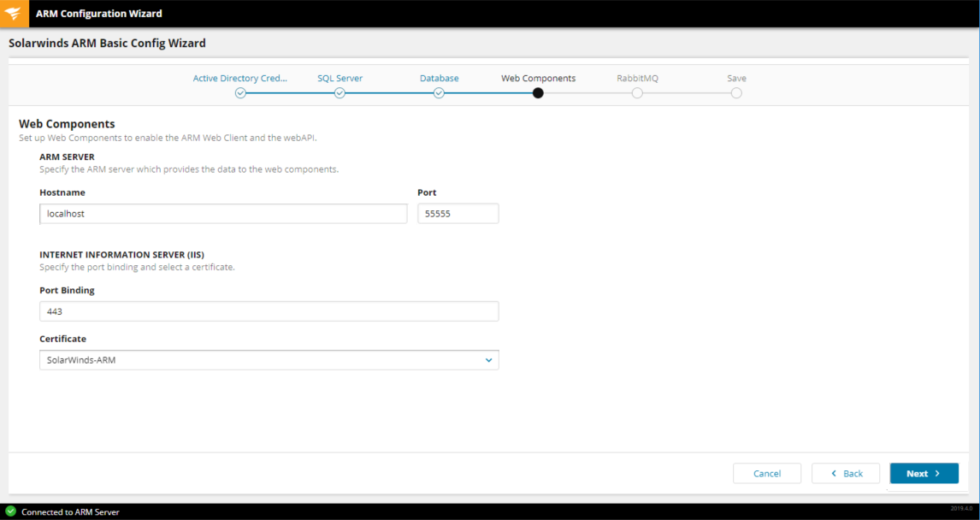Image resolution: width=980 pixels, height=520 pixels.
Task: Click the RabbitMQ step circle
Action: tap(637, 93)
